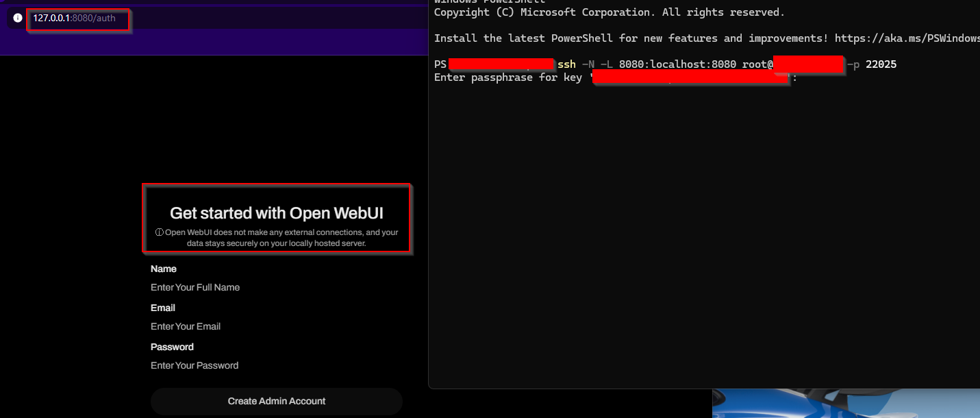Click the Get started with Open WebUI heading
Image resolution: width=980 pixels, height=418 pixels.
click(x=276, y=213)
